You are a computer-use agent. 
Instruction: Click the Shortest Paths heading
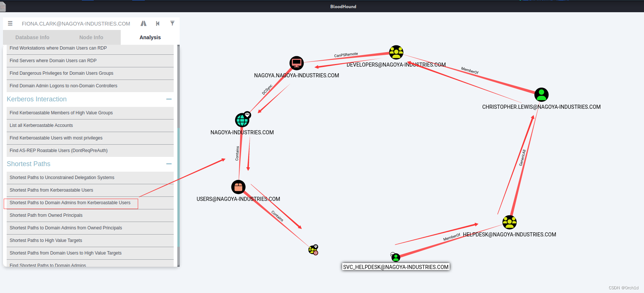point(29,164)
